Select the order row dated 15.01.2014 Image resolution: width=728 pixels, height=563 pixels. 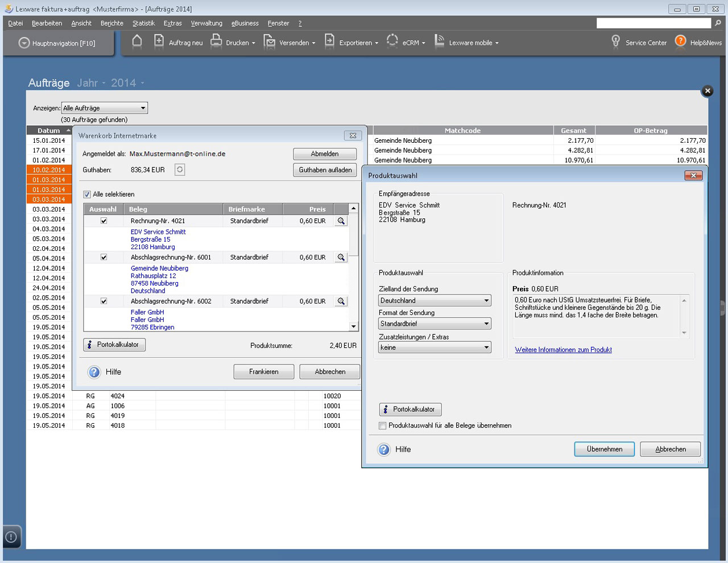click(49, 140)
